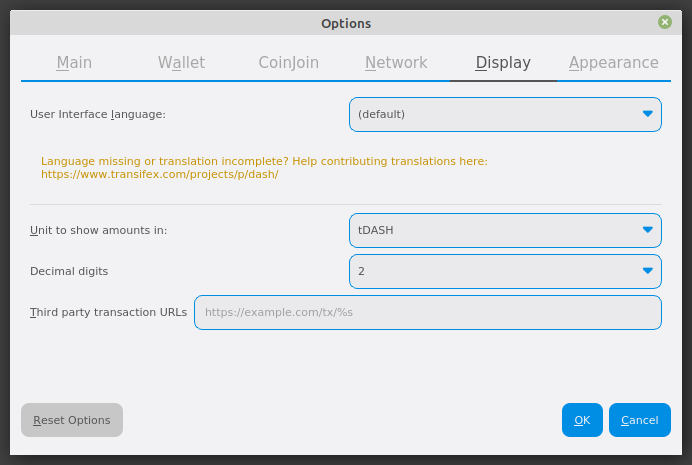Click the Options title bar

coord(346,23)
